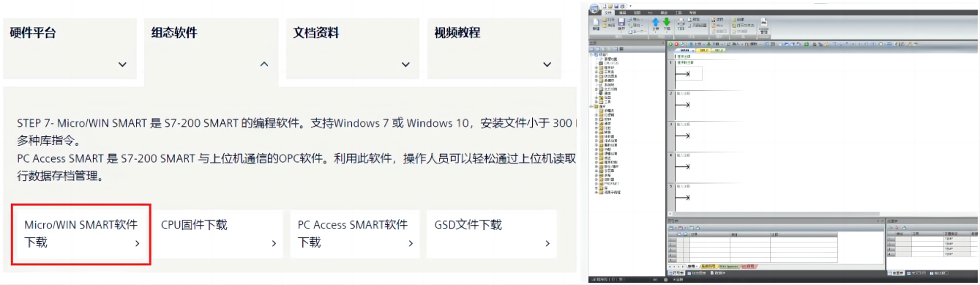
Task: Click the 页面设置 page setup item
Action: click(x=697, y=26)
